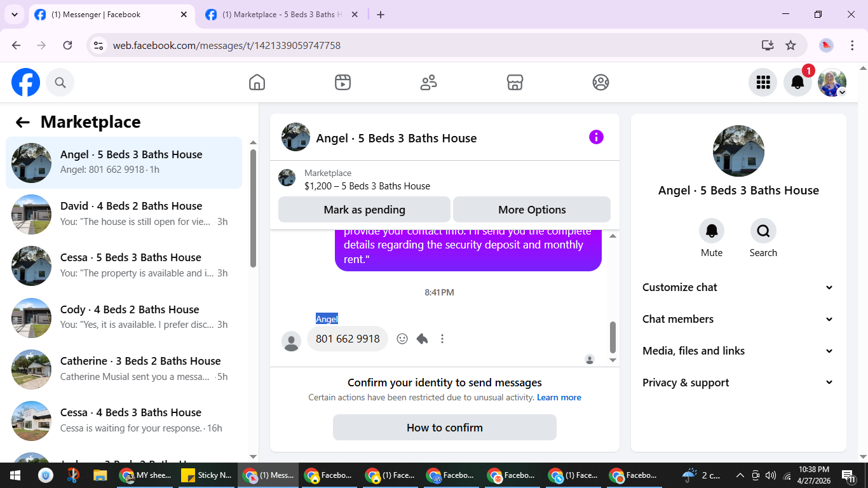Bookmark this page with the star icon
The image size is (868, 488).
pos(790,45)
